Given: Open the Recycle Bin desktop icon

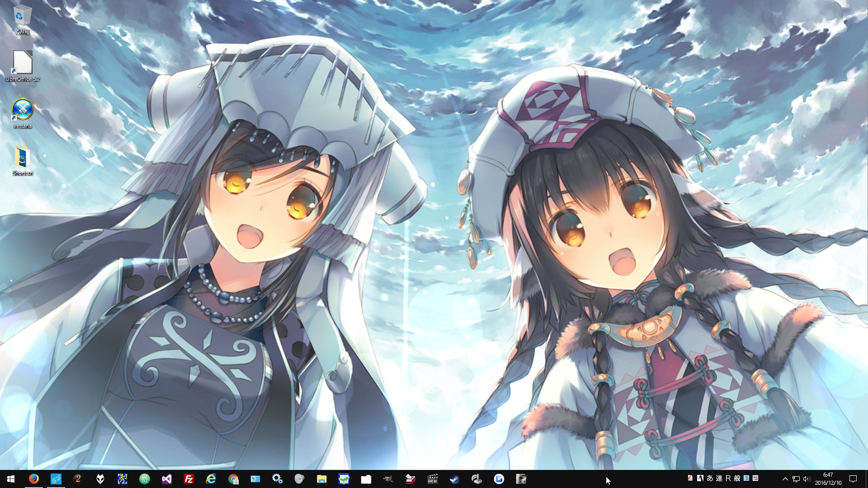Looking at the screenshot, I should pos(22,18).
